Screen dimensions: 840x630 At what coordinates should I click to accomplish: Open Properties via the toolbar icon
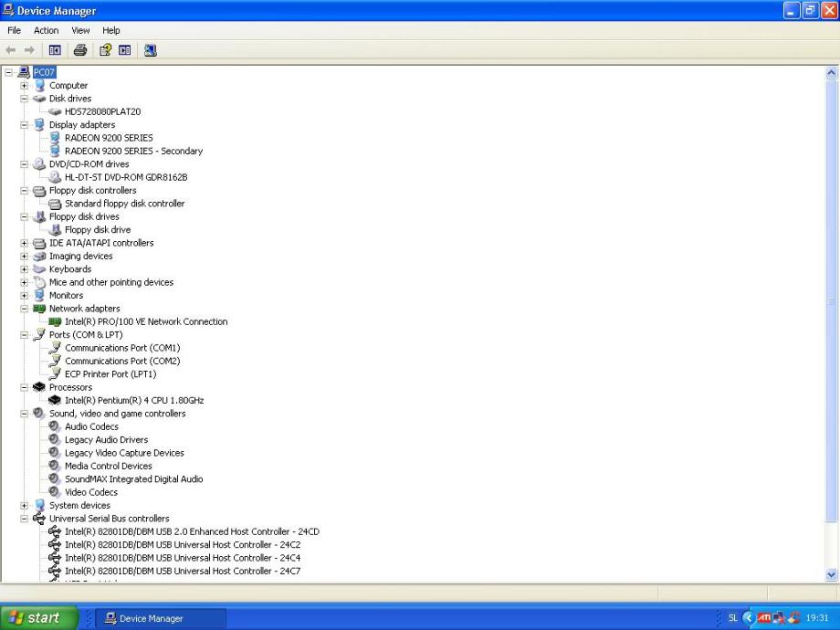pyautogui.click(x=106, y=50)
